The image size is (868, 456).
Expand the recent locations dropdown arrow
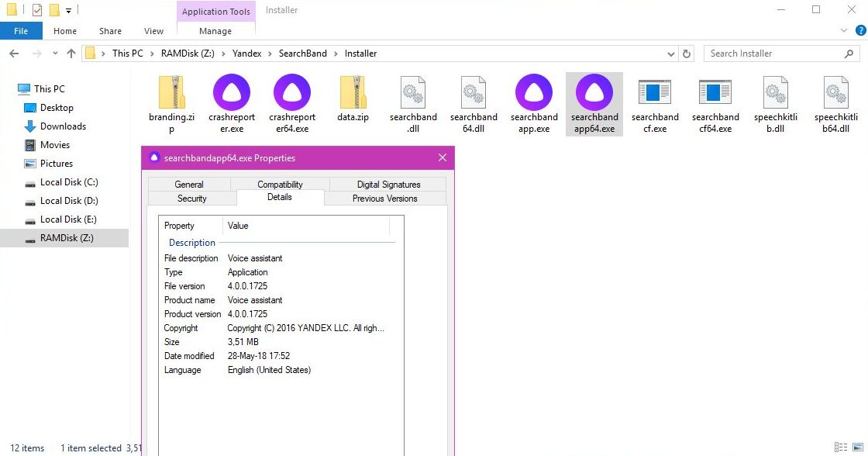tap(55, 54)
